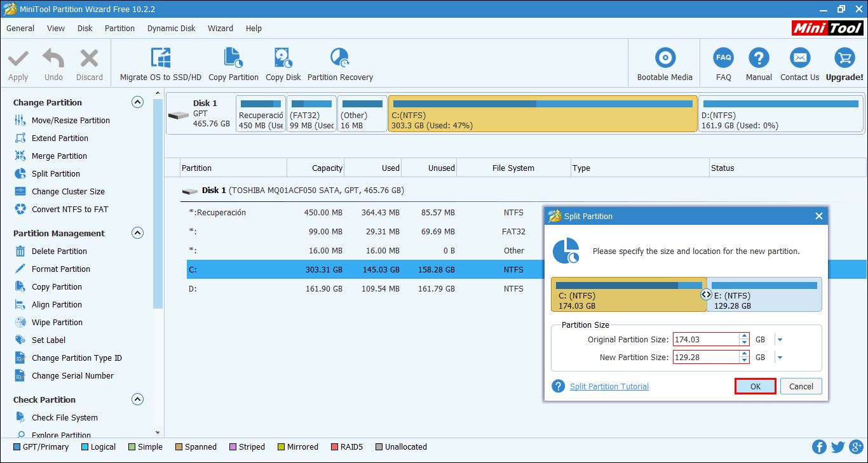Click the New Partition Size input field
Image resolution: width=868 pixels, height=463 pixels.
[x=706, y=358]
